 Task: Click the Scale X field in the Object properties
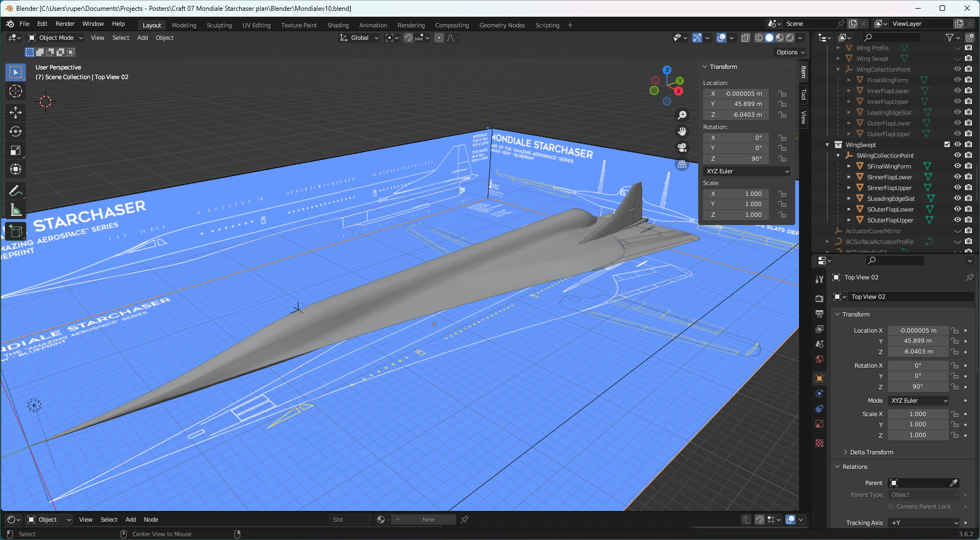pos(918,414)
